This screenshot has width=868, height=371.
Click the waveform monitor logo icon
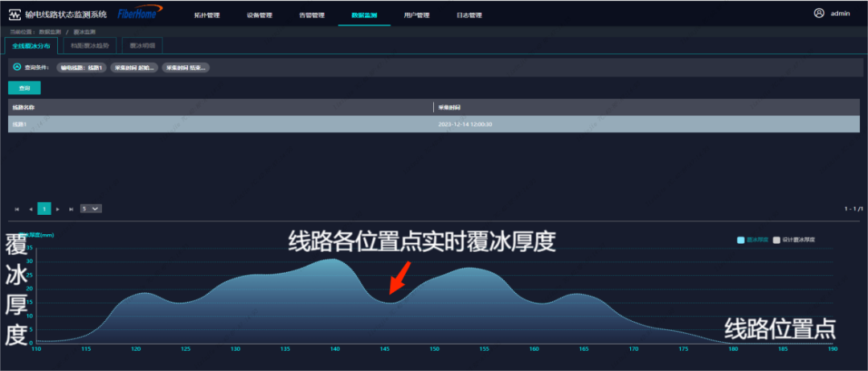pyautogui.click(x=15, y=14)
